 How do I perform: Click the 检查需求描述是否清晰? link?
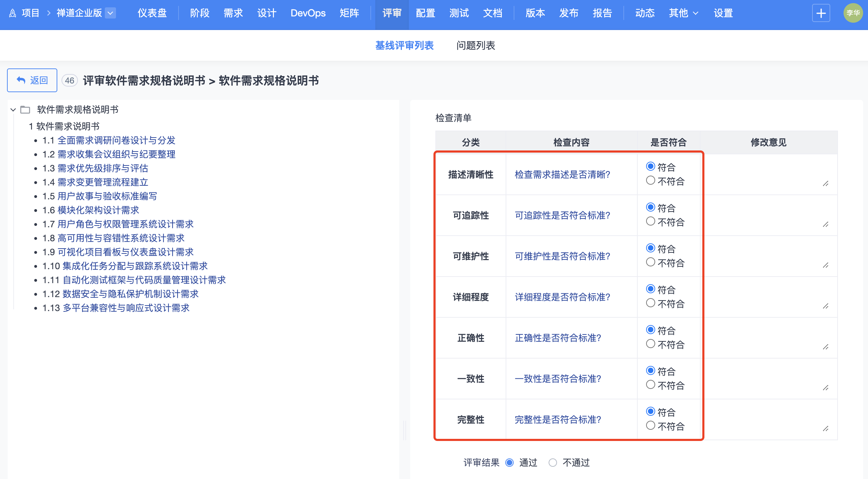click(562, 175)
